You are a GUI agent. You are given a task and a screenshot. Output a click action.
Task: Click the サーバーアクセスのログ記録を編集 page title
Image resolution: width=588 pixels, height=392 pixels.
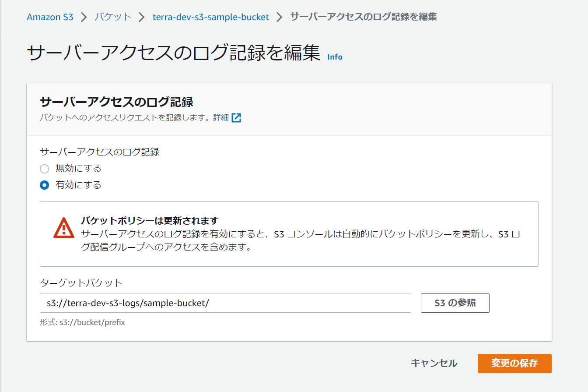[x=174, y=52]
